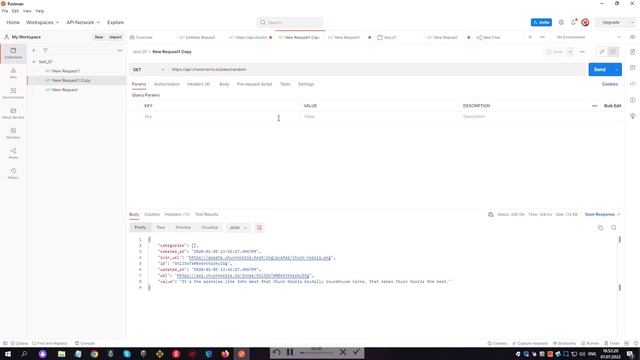640x360 pixels.
Task: Click the Postman search box
Action: click(x=290, y=22)
